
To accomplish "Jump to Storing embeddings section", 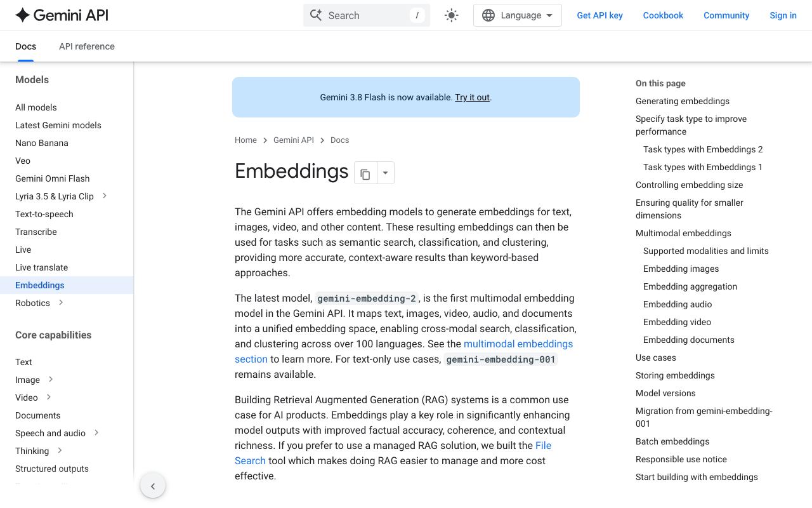I will (x=675, y=375).
